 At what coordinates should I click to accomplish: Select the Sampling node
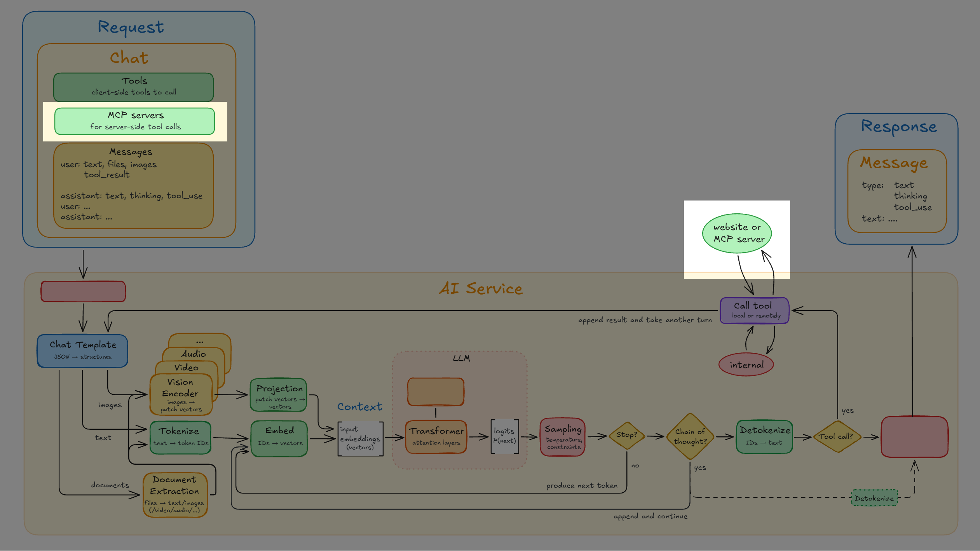coord(563,437)
